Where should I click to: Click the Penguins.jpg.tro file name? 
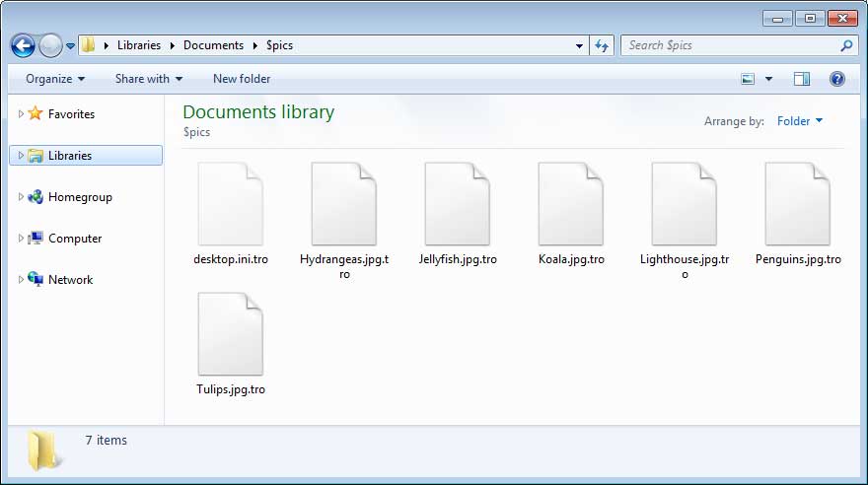(x=798, y=259)
